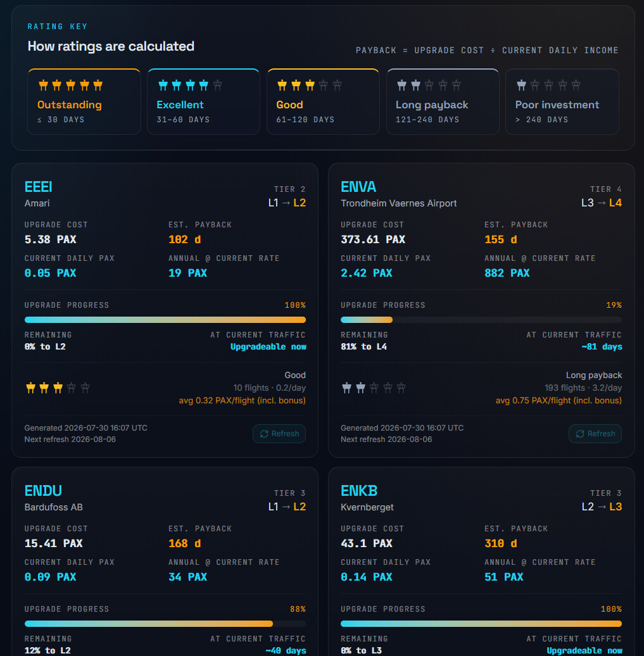Click the Good rating key card

tap(323, 102)
